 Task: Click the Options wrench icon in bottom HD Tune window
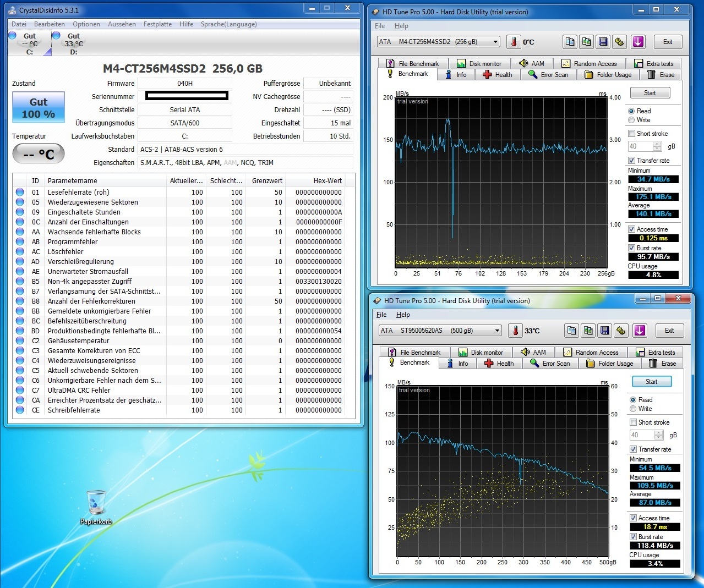click(x=621, y=331)
